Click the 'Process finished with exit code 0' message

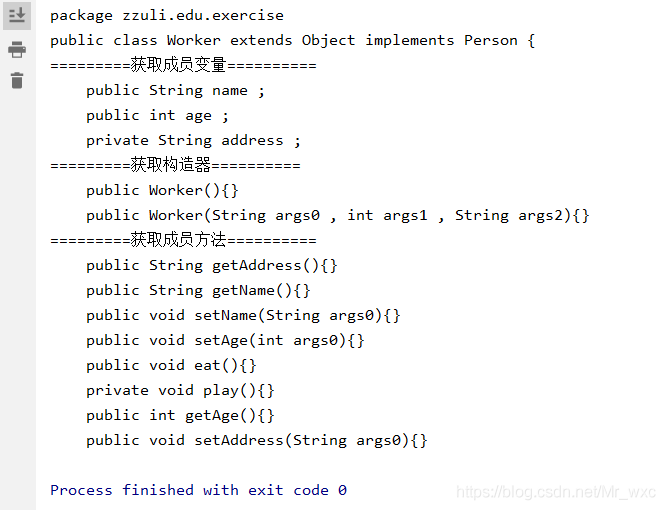[198, 490]
